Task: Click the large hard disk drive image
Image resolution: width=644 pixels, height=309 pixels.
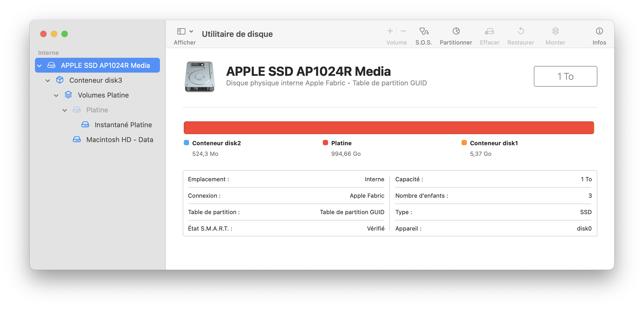Action: pos(199,77)
